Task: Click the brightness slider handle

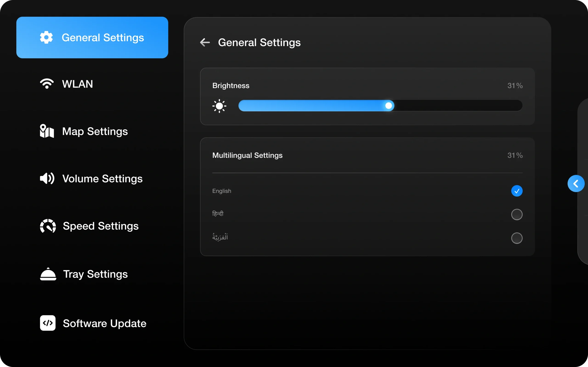Action: point(389,106)
